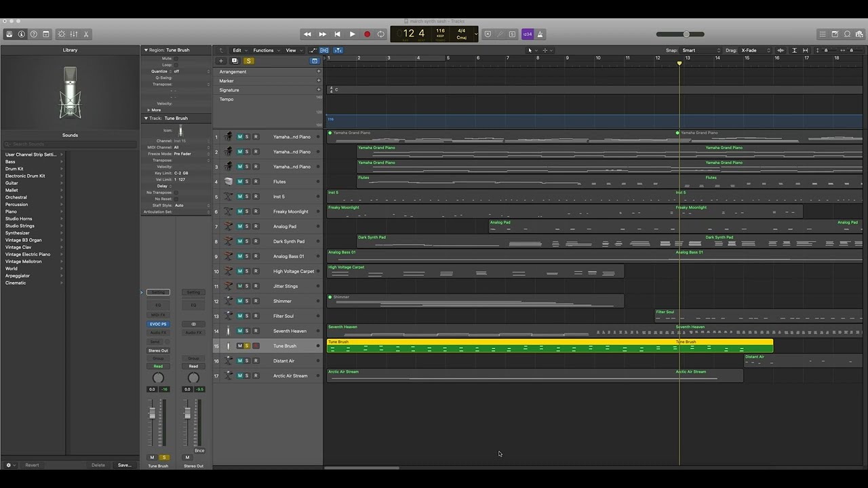Toggle Waveform Zoom button
The width and height of the screenshot is (868, 488).
781,50
